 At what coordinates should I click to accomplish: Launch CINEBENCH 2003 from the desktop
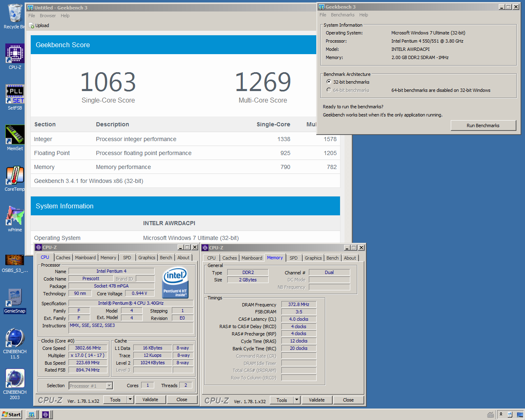click(15, 384)
